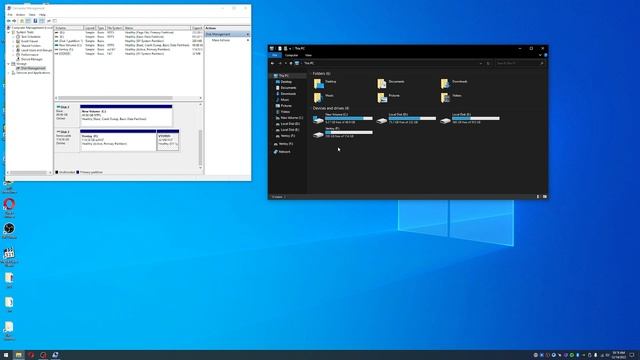The image size is (640, 360).
Task: Click Computer Management taskbar icon
Action: [x=55, y=355]
